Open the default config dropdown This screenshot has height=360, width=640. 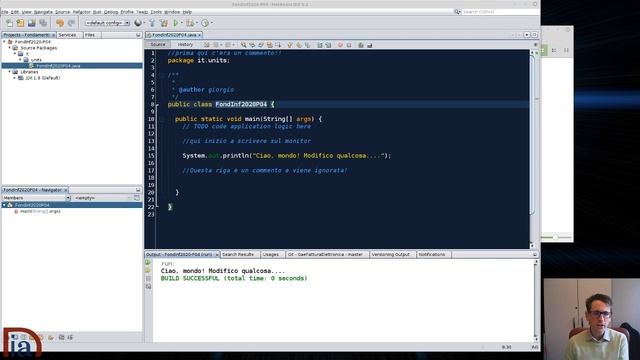(x=107, y=23)
